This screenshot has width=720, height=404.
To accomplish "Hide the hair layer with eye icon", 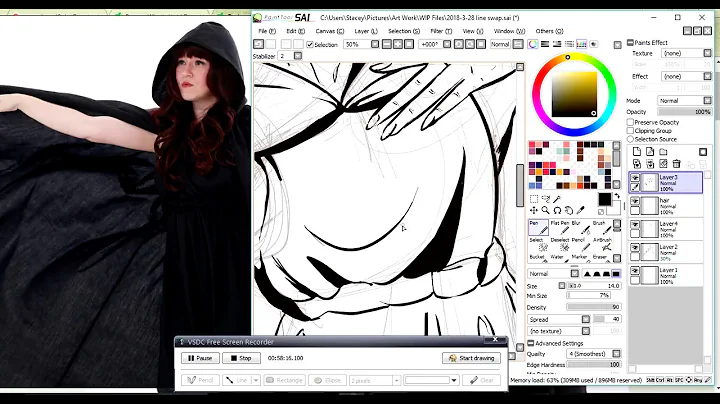I will point(635,201).
